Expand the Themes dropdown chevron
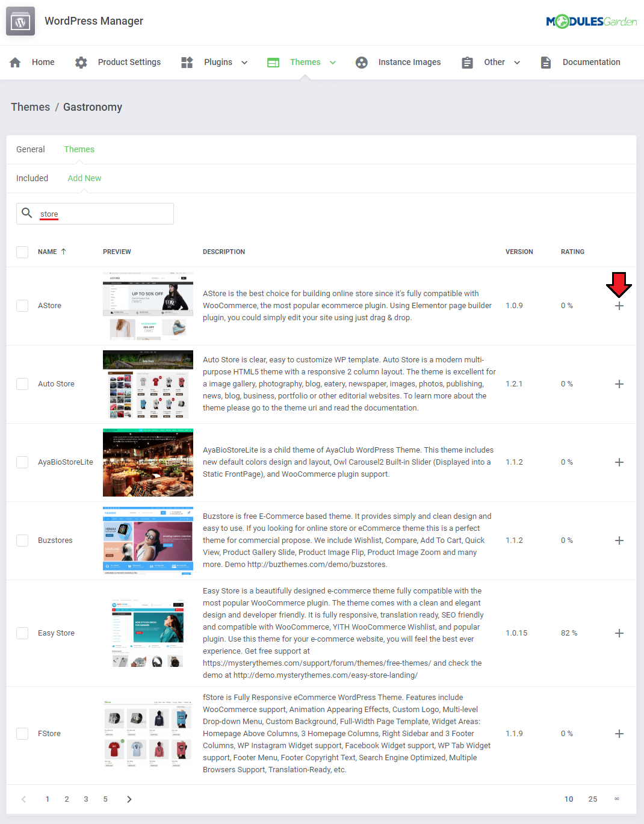This screenshot has height=824, width=644. 333,63
